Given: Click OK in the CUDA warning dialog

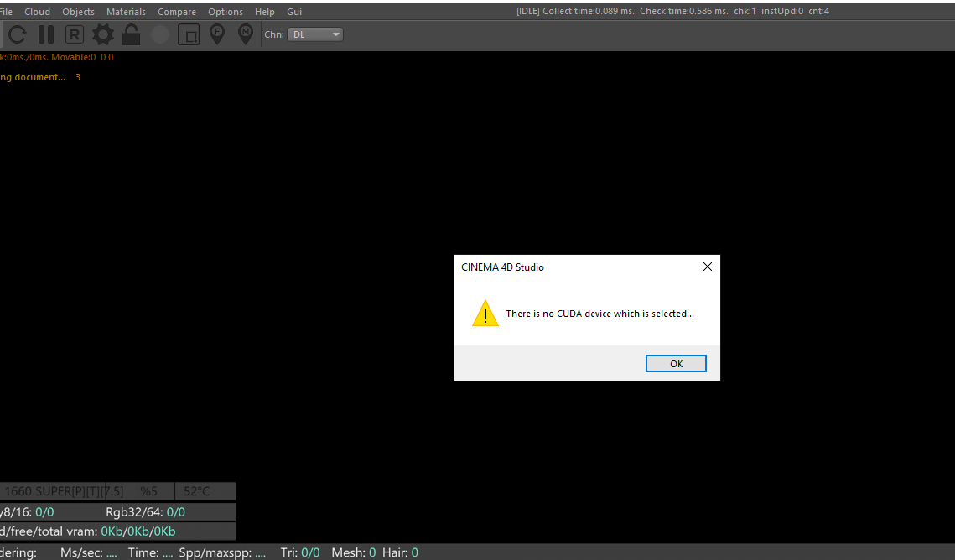Looking at the screenshot, I should (x=676, y=363).
